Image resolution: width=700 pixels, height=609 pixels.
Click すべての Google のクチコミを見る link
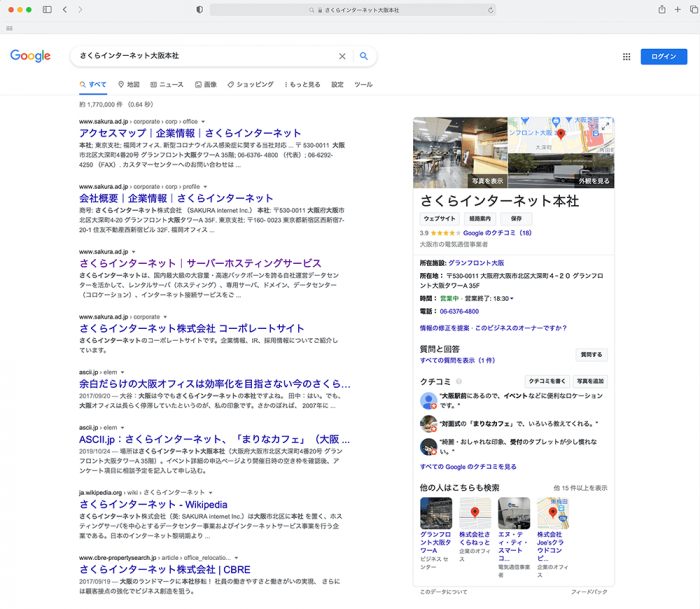point(468,467)
